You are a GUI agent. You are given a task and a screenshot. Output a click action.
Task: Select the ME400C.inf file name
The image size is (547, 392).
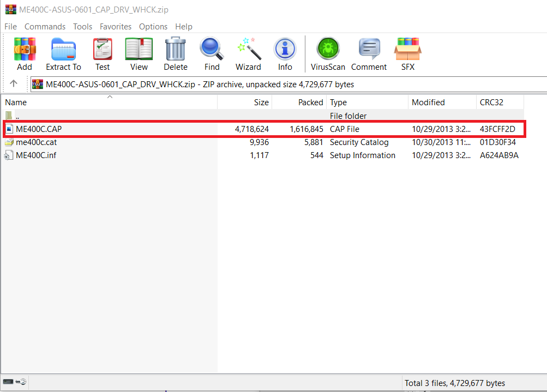click(36, 155)
